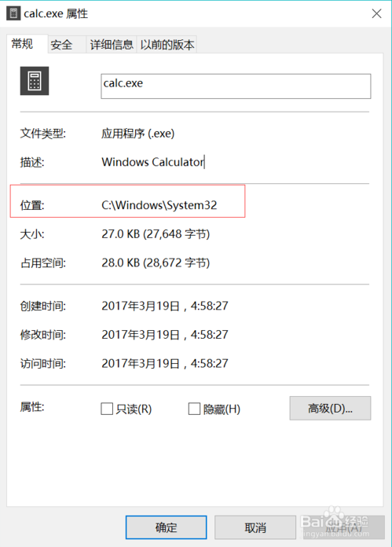Click the Windows Calculator description text

pyautogui.click(x=152, y=162)
